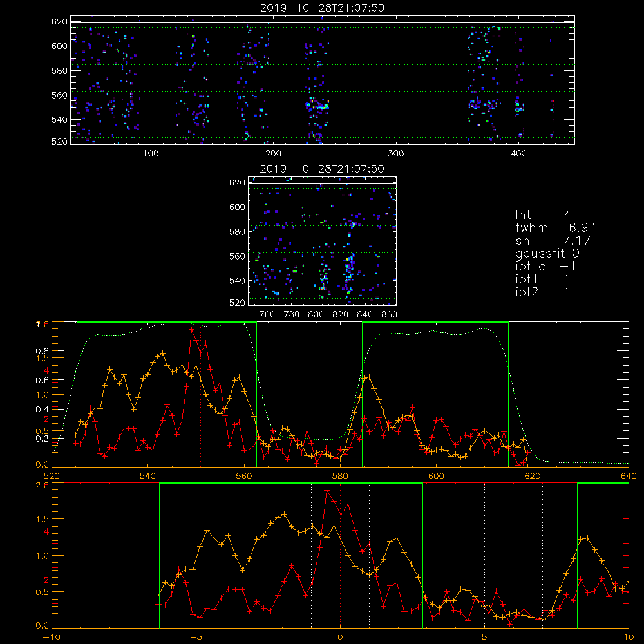Click x-axis label 820 on middle plot
Screen dimensions: 644x644
tap(341, 315)
